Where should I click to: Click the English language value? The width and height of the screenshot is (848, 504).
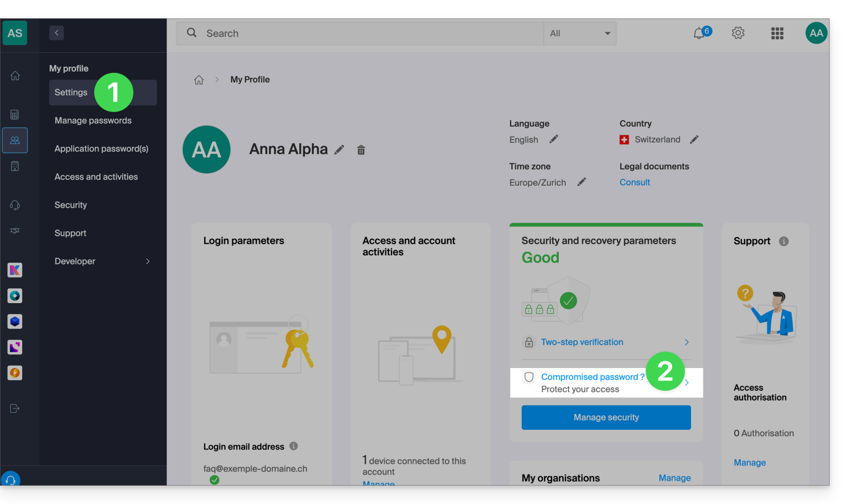(524, 140)
